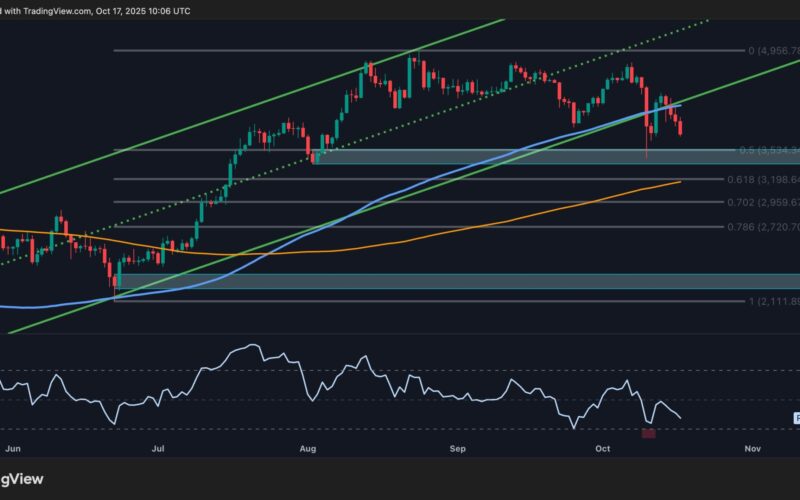Screen dimensions: 800x500
Task: Click the TradingView logo in the bottom-left corner
Action: 23,478
